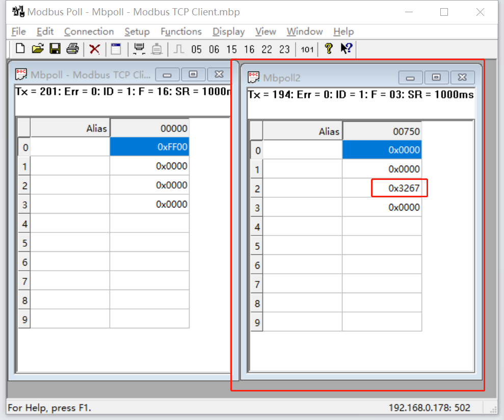Select the 0xFF00 cell in the left window

click(149, 147)
